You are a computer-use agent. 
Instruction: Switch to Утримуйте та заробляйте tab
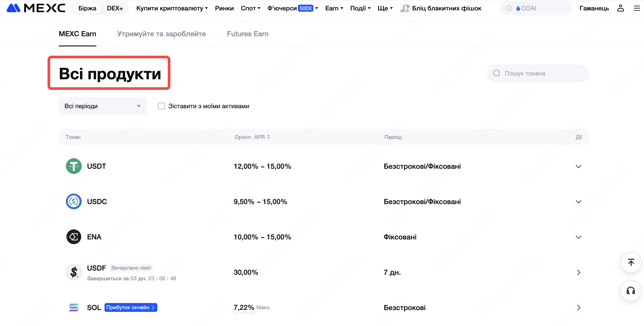pyautogui.click(x=161, y=34)
